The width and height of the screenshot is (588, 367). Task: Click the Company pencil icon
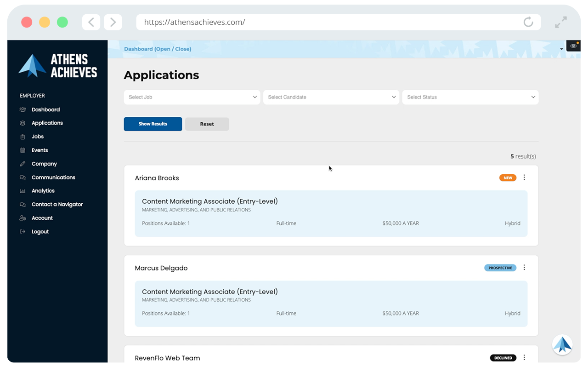point(23,164)
